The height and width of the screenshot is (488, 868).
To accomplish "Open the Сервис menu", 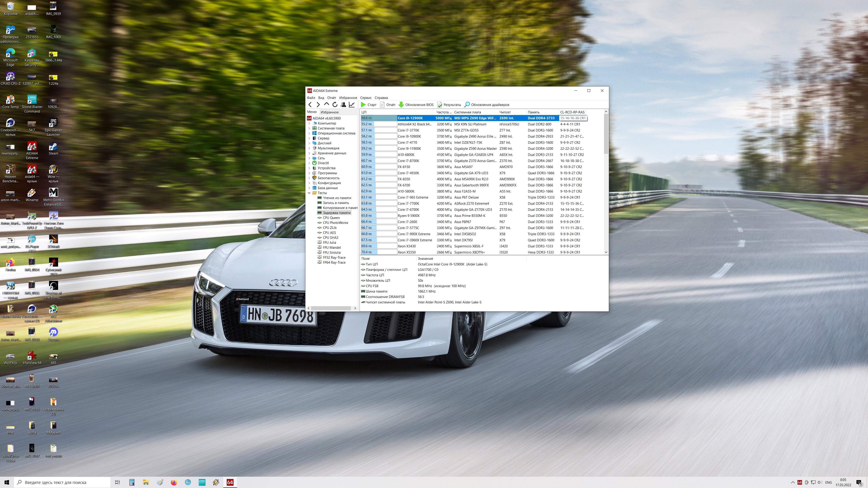I will tap(366, 98).
